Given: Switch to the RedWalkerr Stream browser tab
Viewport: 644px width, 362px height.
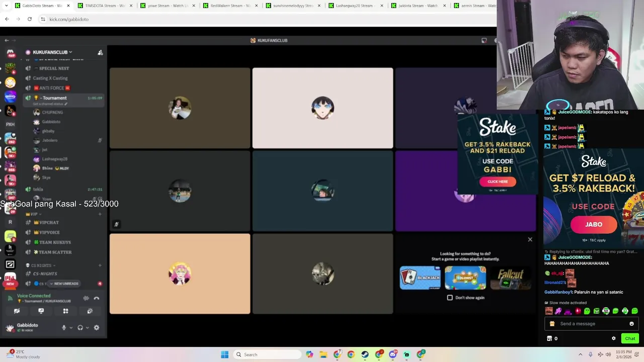Looking at the screenshot, I should pos(229,6).
